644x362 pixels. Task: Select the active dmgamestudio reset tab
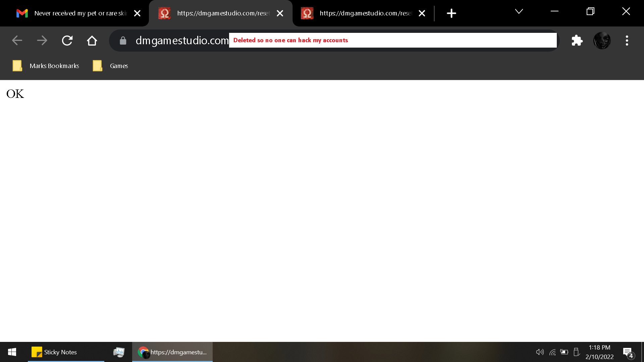pos(221,13)
